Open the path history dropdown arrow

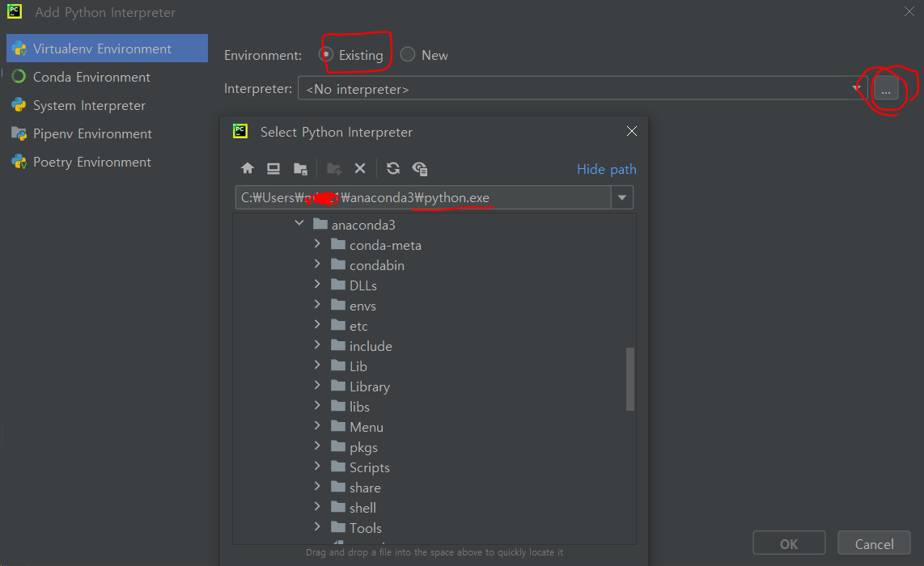pos(621,197)
